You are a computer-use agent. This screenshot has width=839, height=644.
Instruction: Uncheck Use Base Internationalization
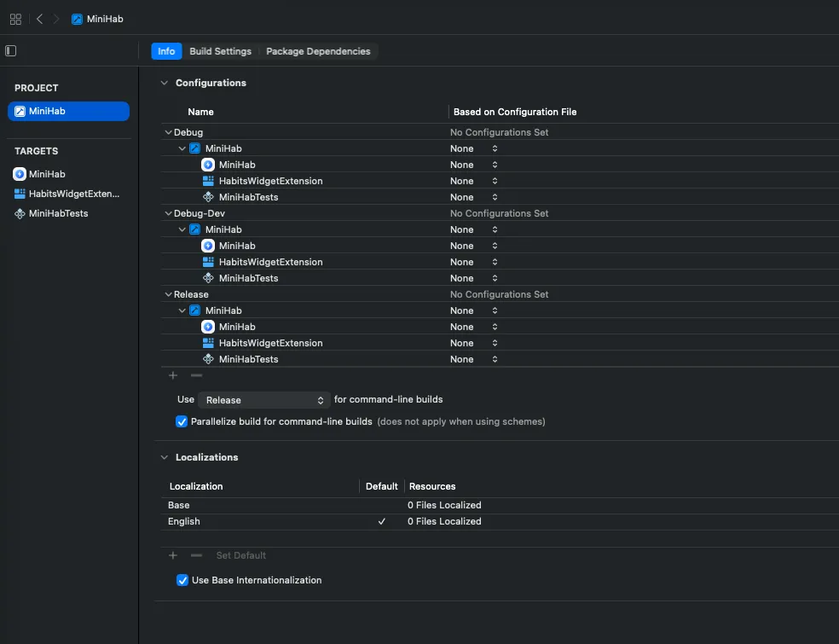point(182,580)
